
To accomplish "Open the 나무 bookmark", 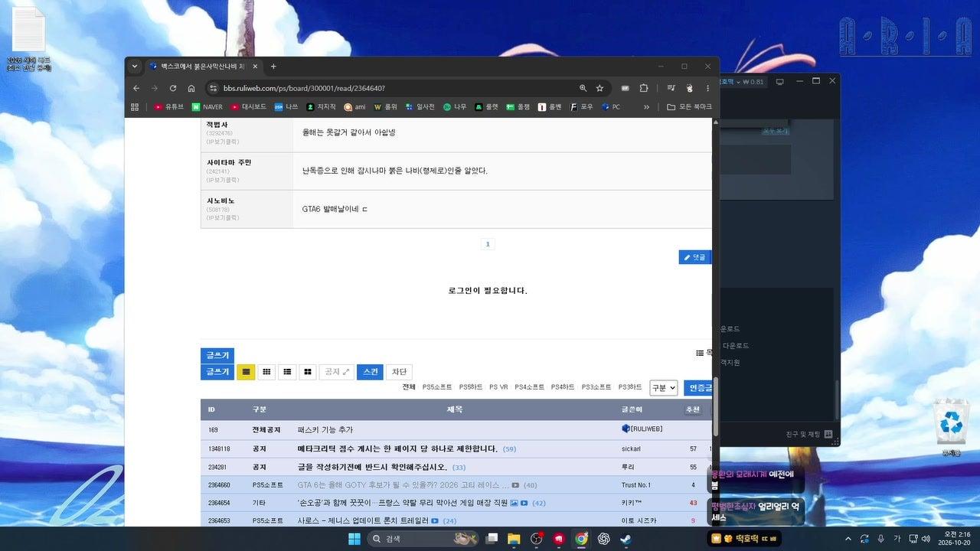I will pos(455,107).
